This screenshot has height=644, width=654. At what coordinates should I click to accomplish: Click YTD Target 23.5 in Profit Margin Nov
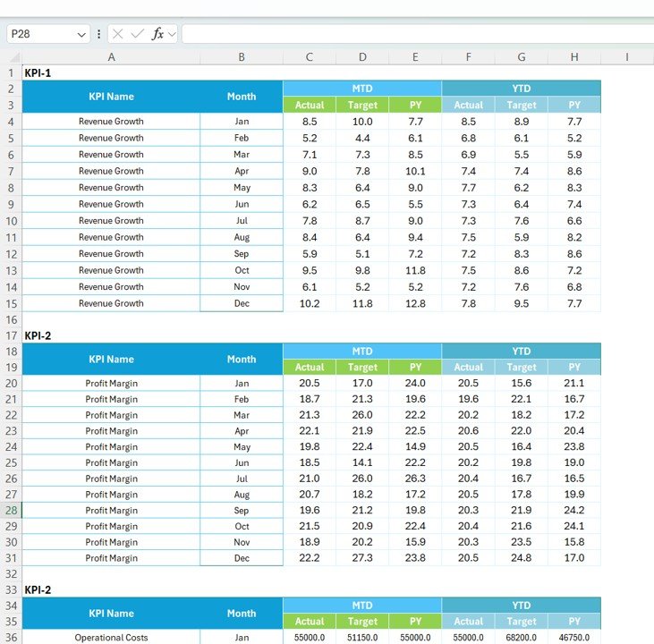click(522, 542)
